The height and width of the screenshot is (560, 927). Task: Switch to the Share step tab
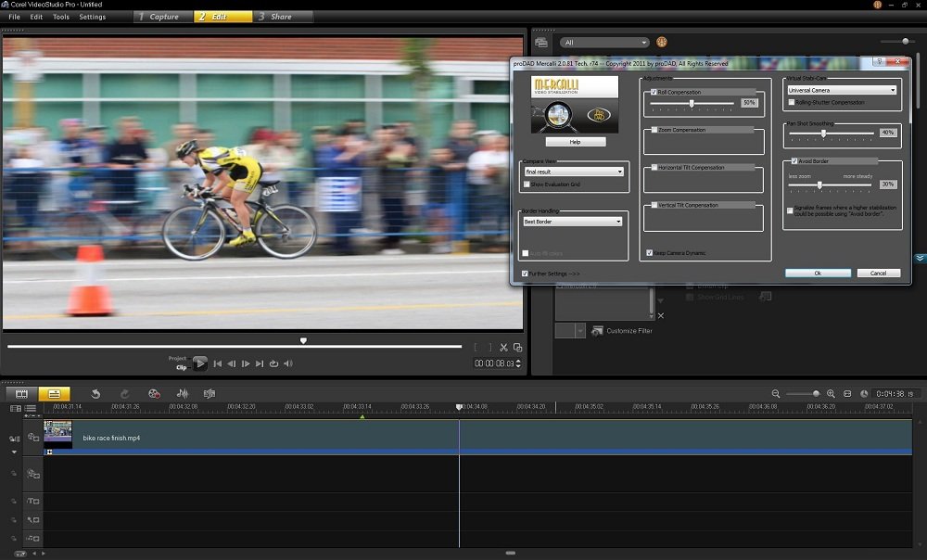[x=281, y=17]
